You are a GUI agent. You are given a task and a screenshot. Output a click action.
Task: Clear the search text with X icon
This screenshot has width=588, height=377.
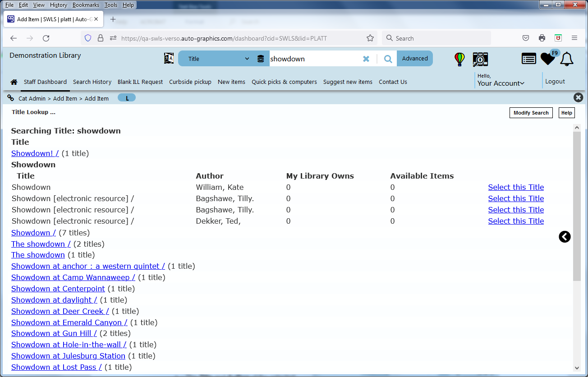pyautogui.click(x=366, y=59)
